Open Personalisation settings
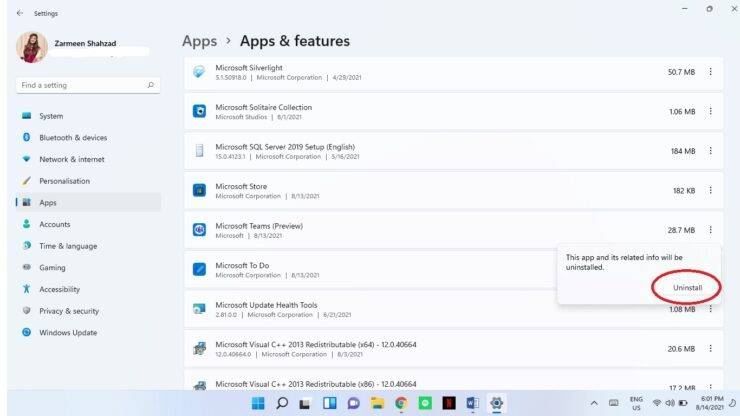740x416 pixels. click(x=88, y=181)
